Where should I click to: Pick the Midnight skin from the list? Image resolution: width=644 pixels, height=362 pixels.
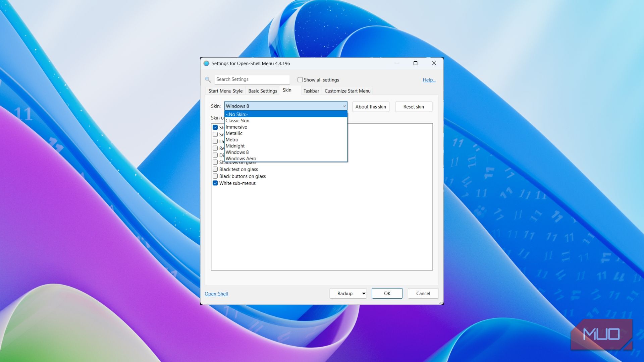point(286,146)
